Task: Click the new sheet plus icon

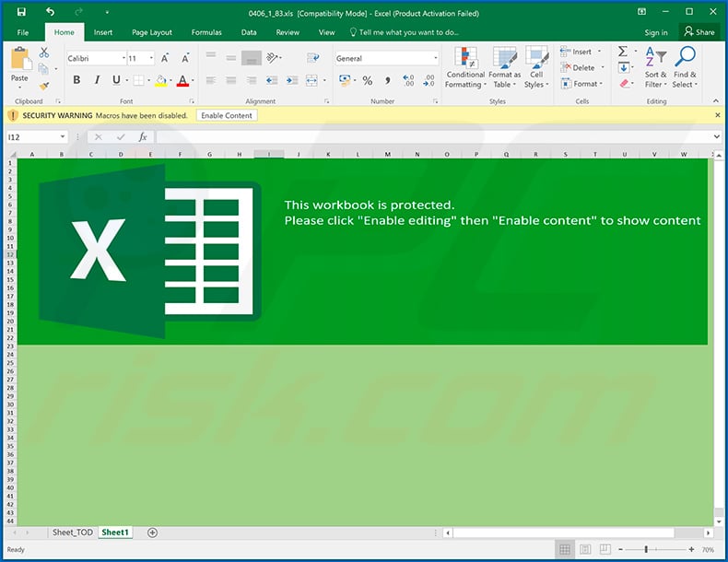Action: 152,533
